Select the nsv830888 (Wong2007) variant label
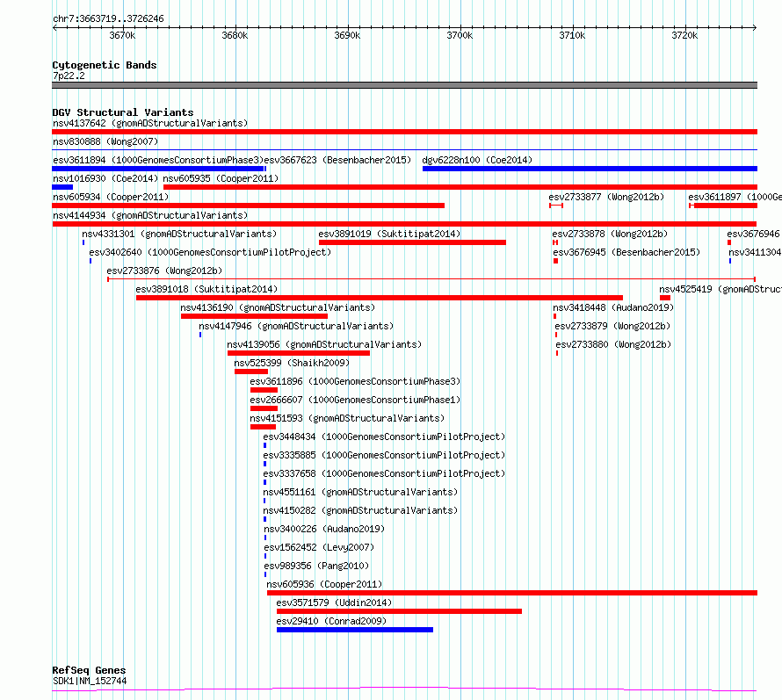Viewport: 782px width, 700px height. pyautogui.click(x=105, y=141)
